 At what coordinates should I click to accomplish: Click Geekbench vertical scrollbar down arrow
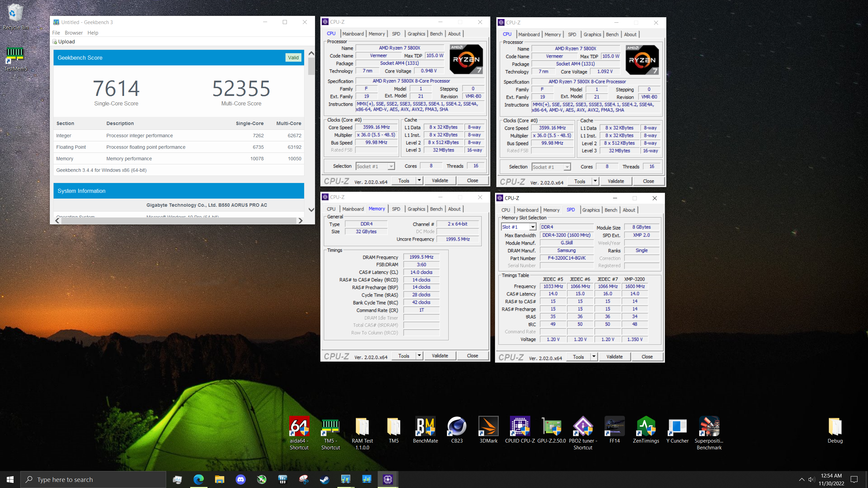pyautogui.click(x=311, y=210)
